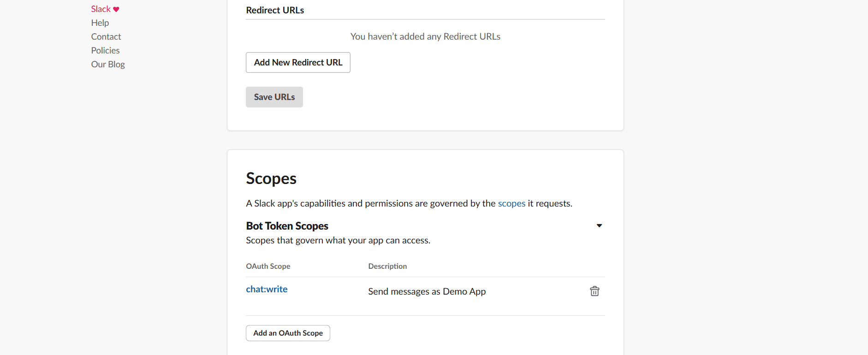
Task: Click the Redirect URLs section heading
Action: (275, 10)
